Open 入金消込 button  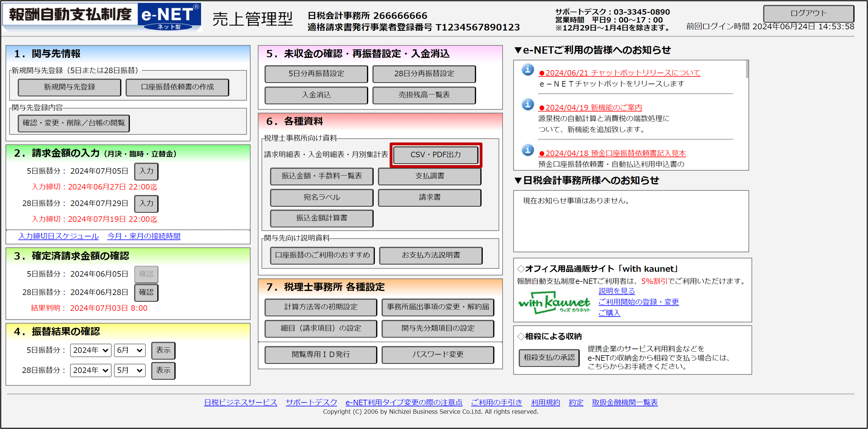coord(316,95)
